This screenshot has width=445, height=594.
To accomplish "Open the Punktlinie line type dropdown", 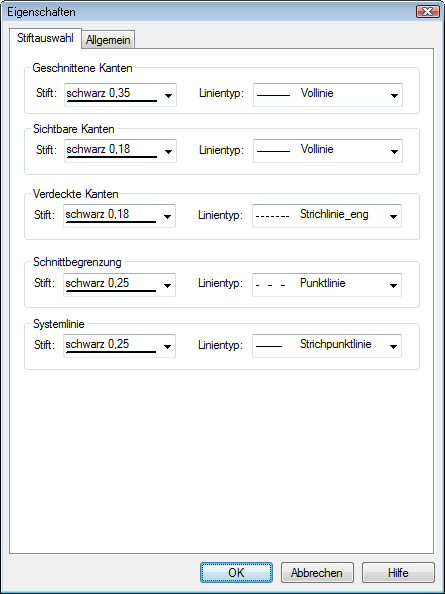I will (x=327, y=284).
